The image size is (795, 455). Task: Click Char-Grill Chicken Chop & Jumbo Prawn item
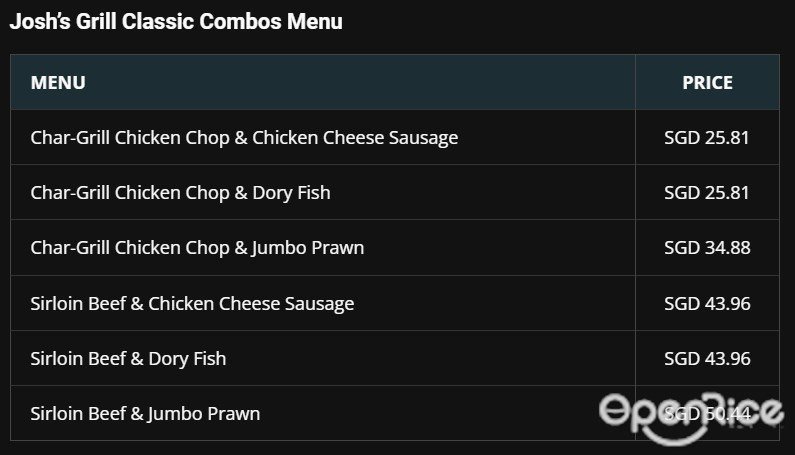pos(197,248)
